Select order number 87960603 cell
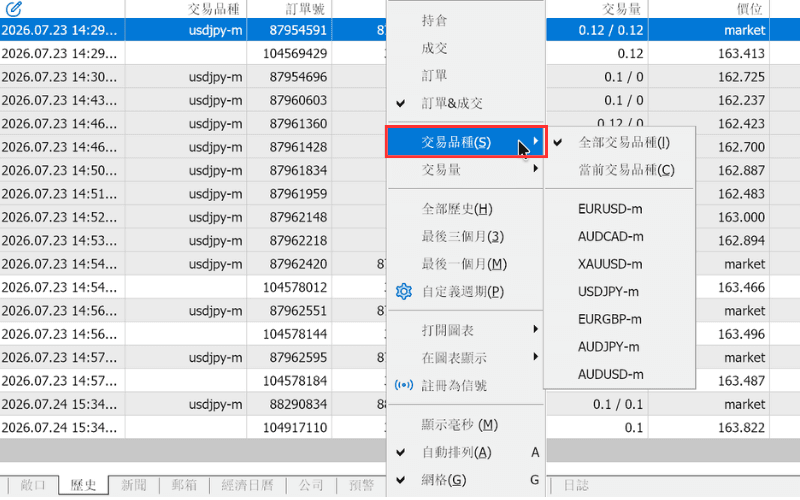This screenshot has width=800, height=500. click(x=298, y=101)
